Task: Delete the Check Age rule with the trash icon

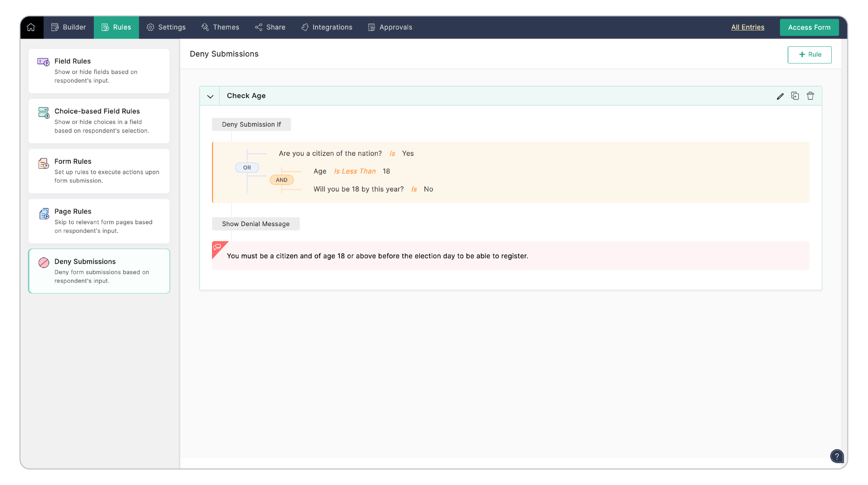Action: tap(810, 96)
